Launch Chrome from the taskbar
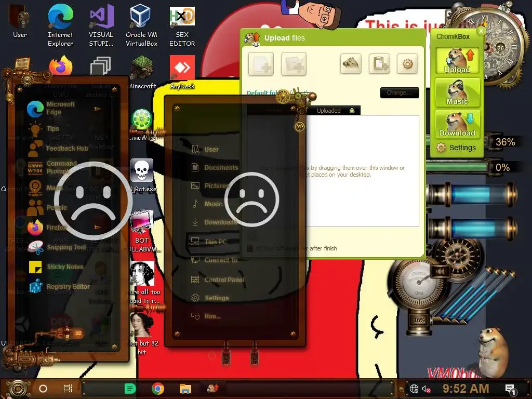The image size is (532, 399). point(158,389)
